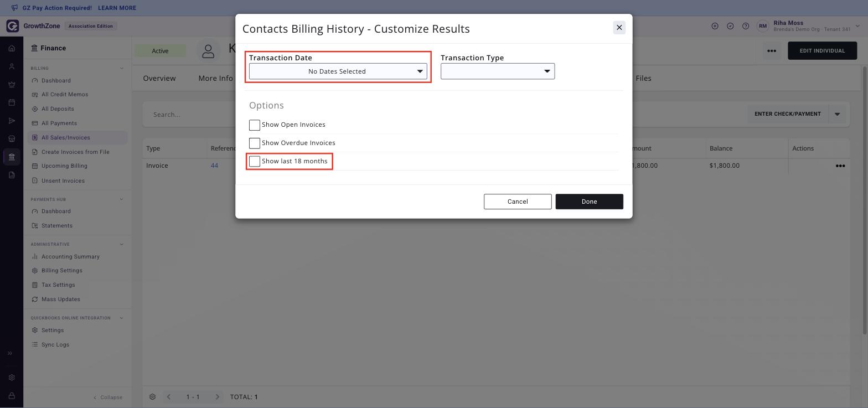This screenshot has height=408, width=868.
Task: Click the table settings gear icon
Action: click(152, 397)
